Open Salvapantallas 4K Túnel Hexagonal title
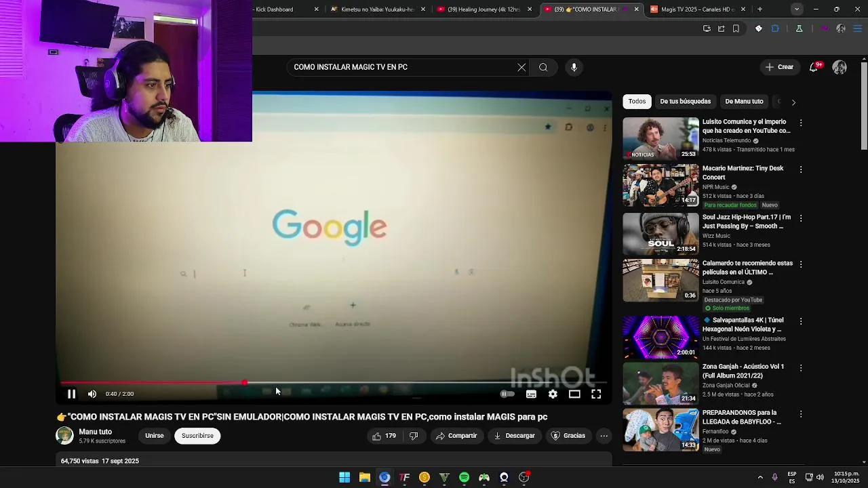The image size is (868, 488). click(x=743, y=325)
